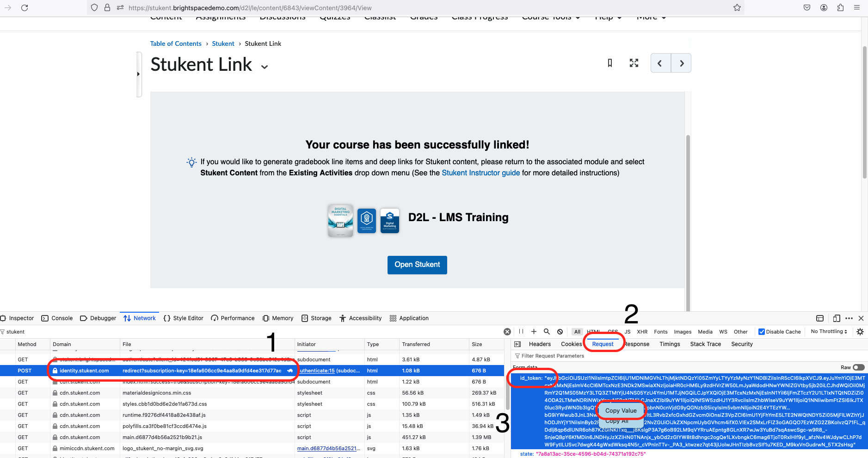Go to Stukent breadcrumb link
Viewport: 868px width, 458px height.
(223, 43)
